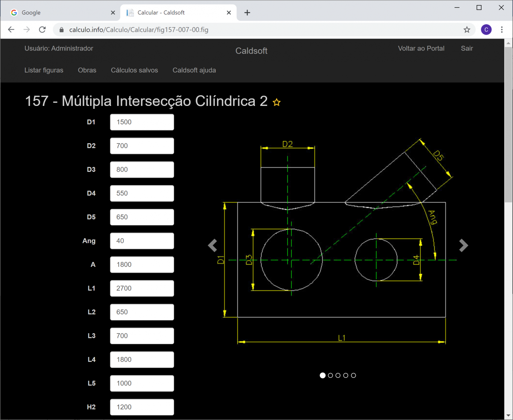Bookmark this page with the star icon
Image resolution: width=513 pixels, height=420 pixels.
click(466, 30)
